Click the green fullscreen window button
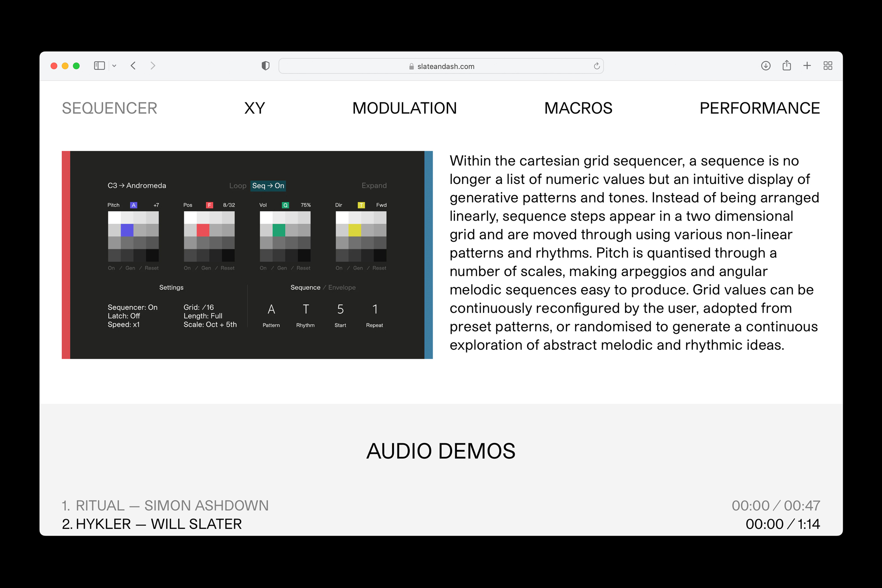 tap(76, 66)
